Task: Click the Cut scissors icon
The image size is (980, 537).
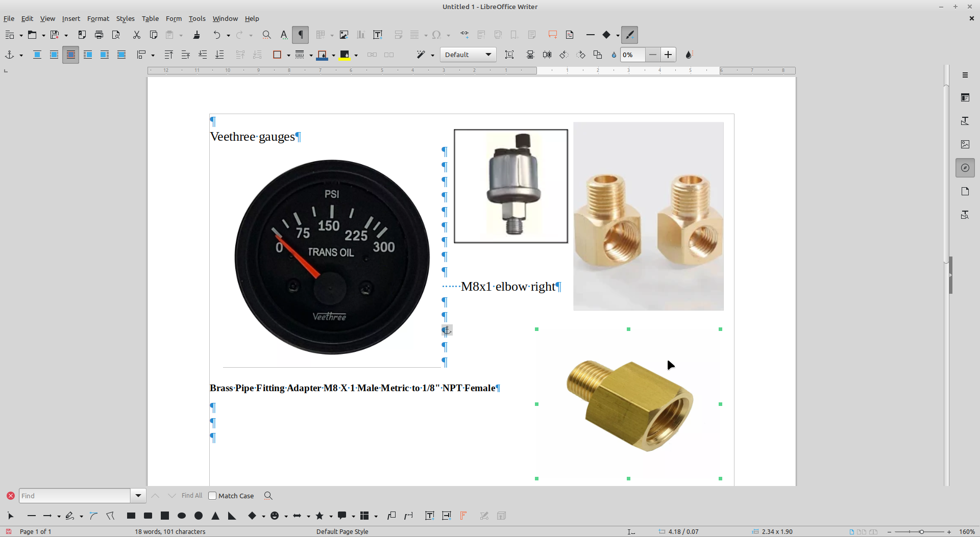Action: [136, 35]
